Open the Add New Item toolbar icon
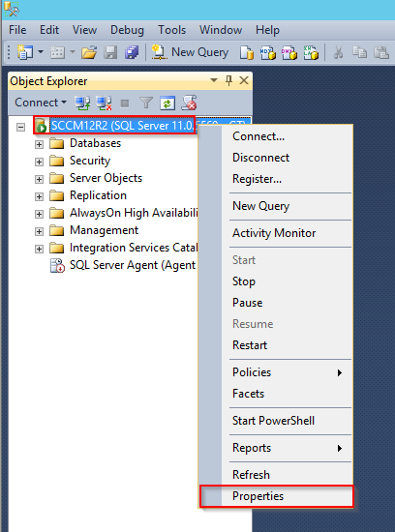Screen dimensions: 395x532 (57, 52)
